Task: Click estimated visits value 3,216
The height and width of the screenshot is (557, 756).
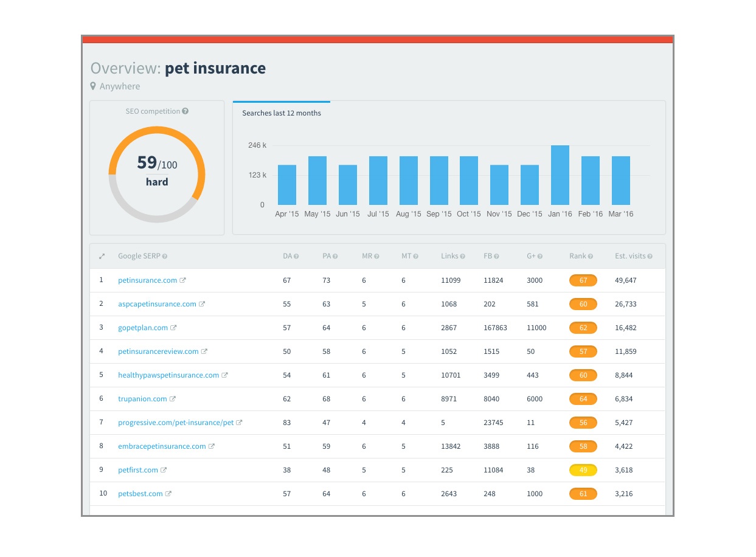Action: pyautogui.click(x=624, y=494)
